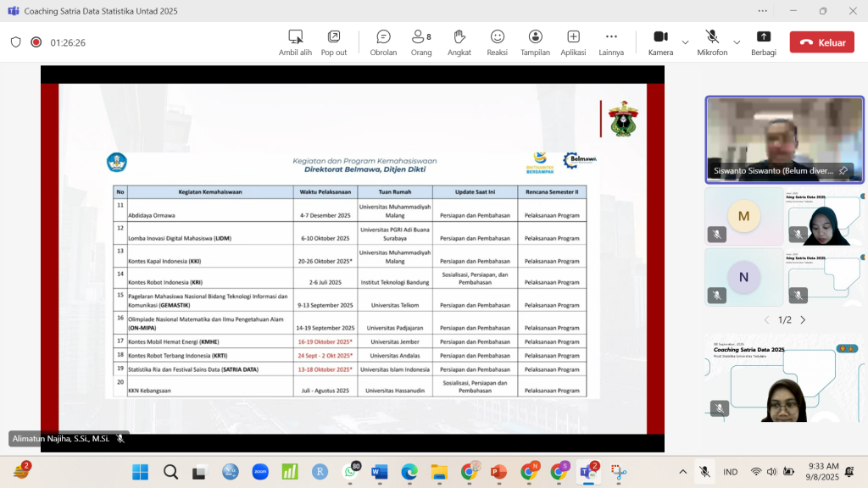
Task: Open the Reaksi reactions menu
Action: (497, 42)
